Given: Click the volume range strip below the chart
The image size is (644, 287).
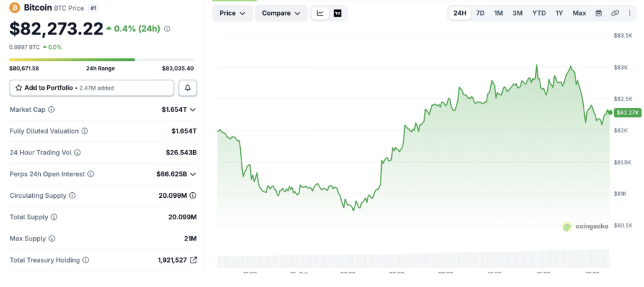Looking at the screenshot, I should pos(413,259).
